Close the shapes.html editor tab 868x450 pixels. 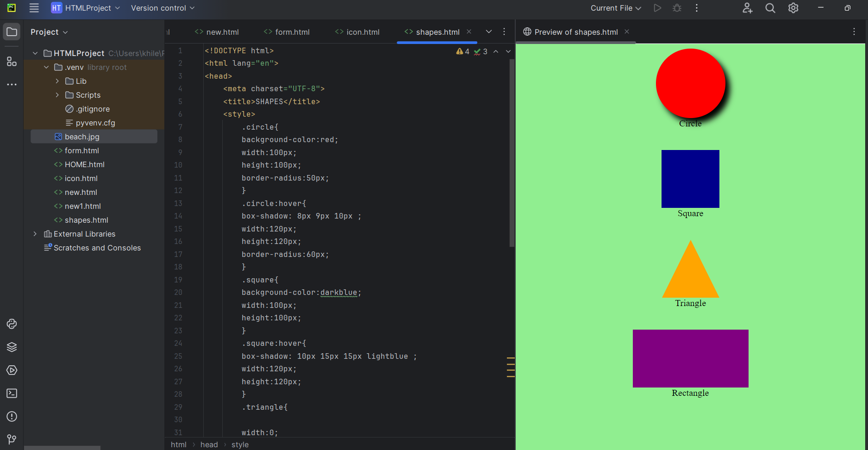[469, 31]
